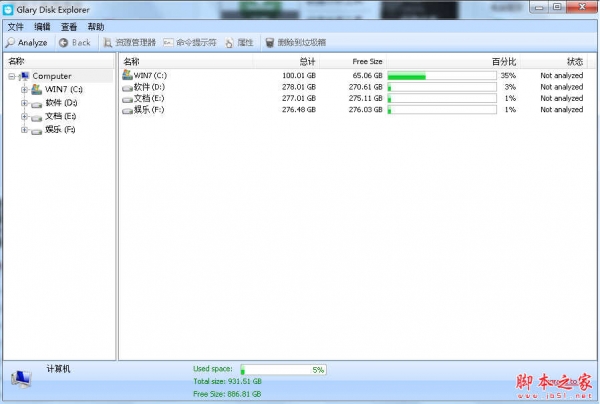
Task: Click the 35% usage bar for WIN7 (C:)
Action: 442,75
